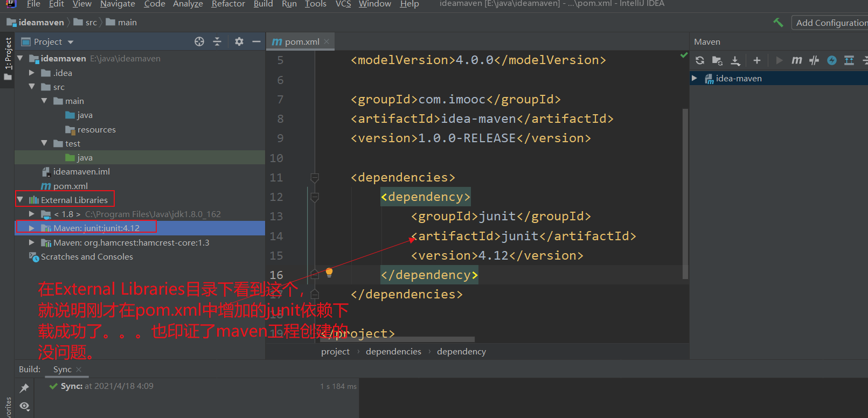Image resolution: width=868 pixels, height=418 pixels.
Task: Close the Sync build tab
Action: (79, 369)
